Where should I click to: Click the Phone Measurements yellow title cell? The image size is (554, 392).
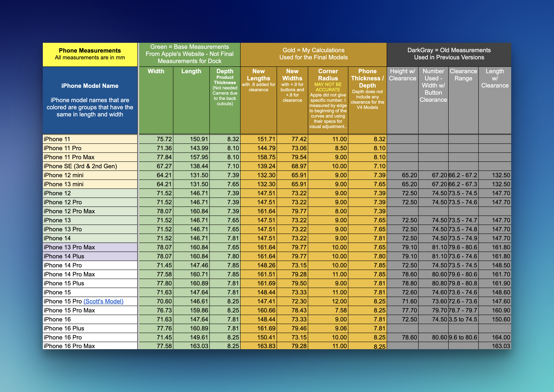(x=90, y=54)
